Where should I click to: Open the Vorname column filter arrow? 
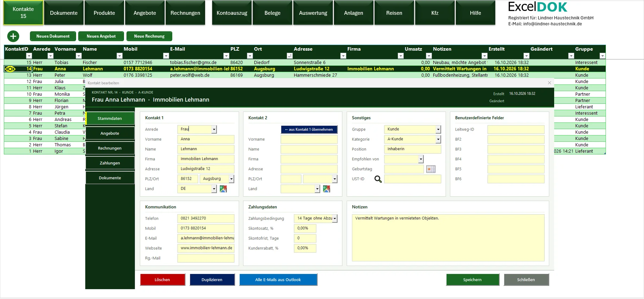point(79,56)
